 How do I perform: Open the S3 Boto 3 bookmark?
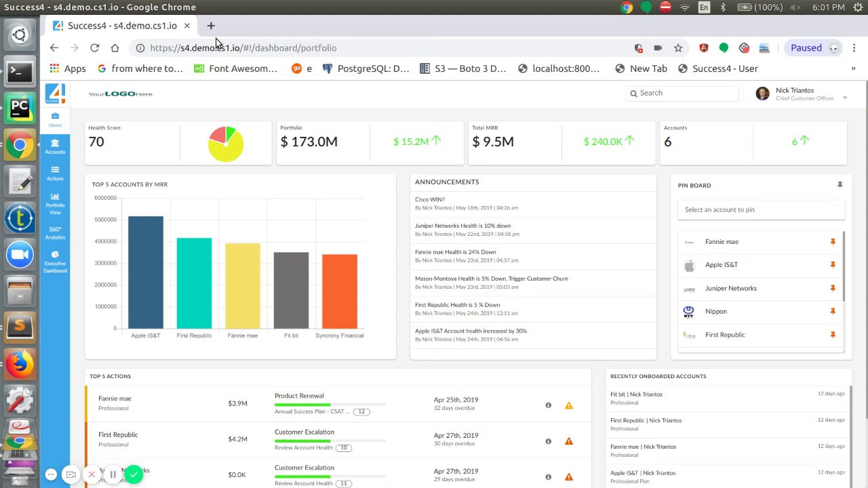pos(463,68)
